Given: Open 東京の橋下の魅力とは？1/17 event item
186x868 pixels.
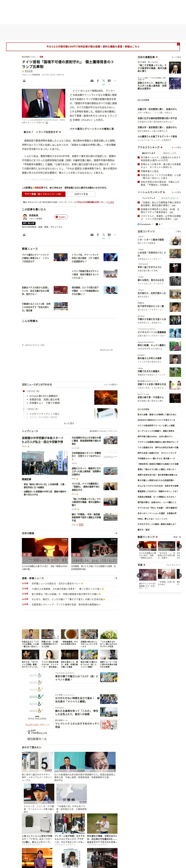Looking at the screenshot, I should [77, 678].
